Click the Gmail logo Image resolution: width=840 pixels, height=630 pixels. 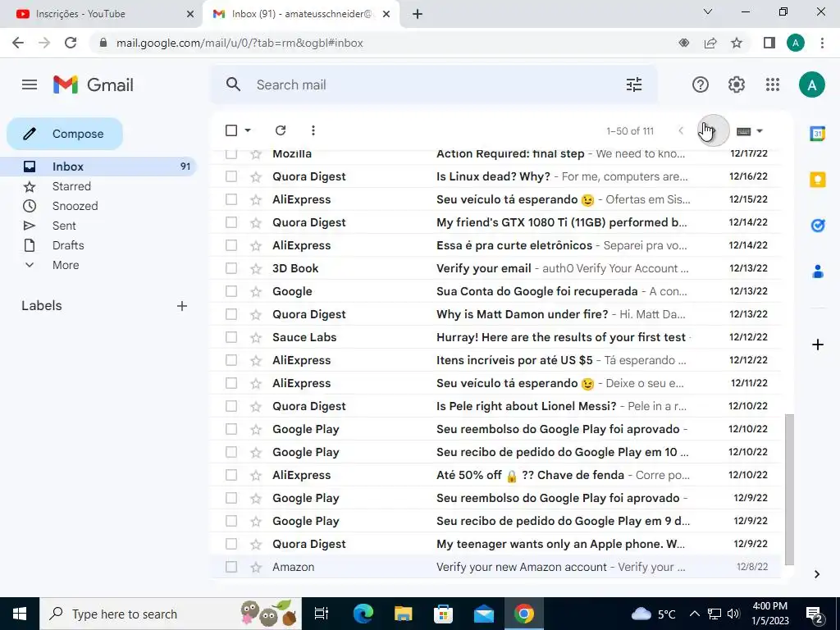click(x=94, y=84)
